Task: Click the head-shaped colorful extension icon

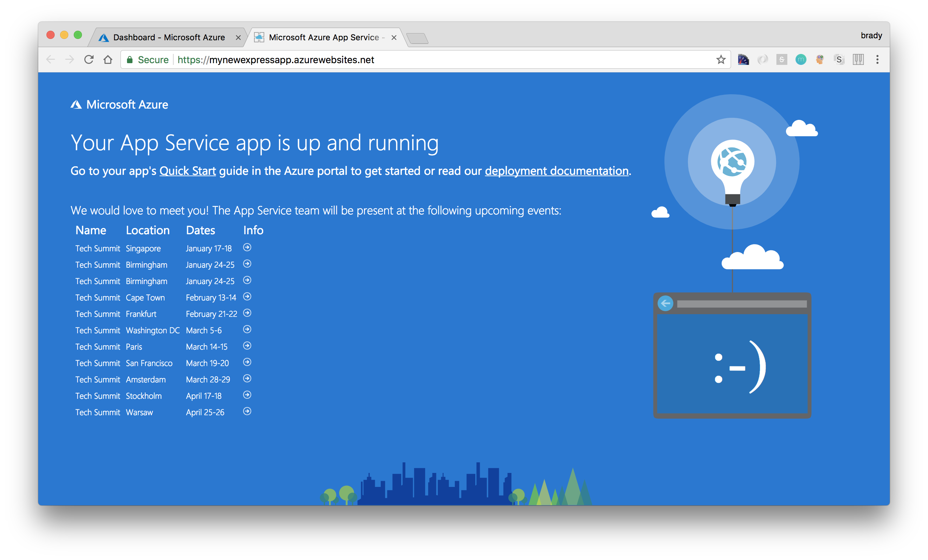Action: [820, 59]
